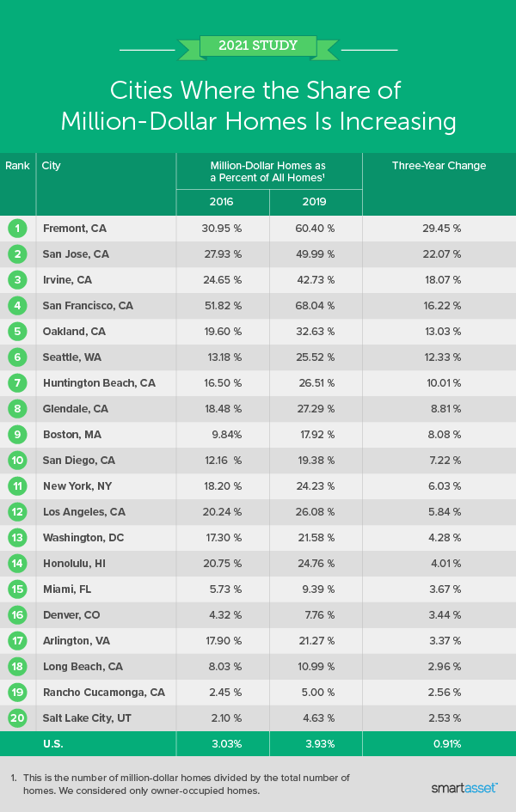The height and width of the screenshot is (812, 516).
Task: Click the U.S. summary row label
Action: (x=53, y=744)
